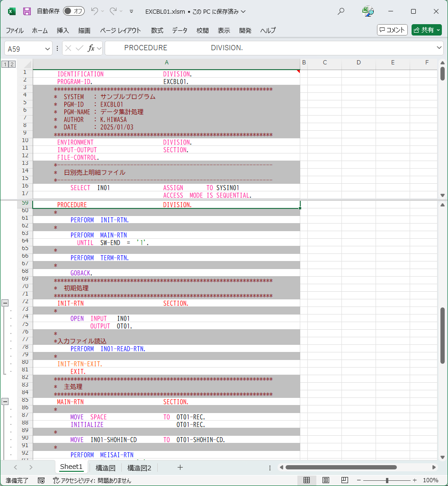Collapse the MAIN-RTN outline group

pyautogui.click(x=5, y=401)
